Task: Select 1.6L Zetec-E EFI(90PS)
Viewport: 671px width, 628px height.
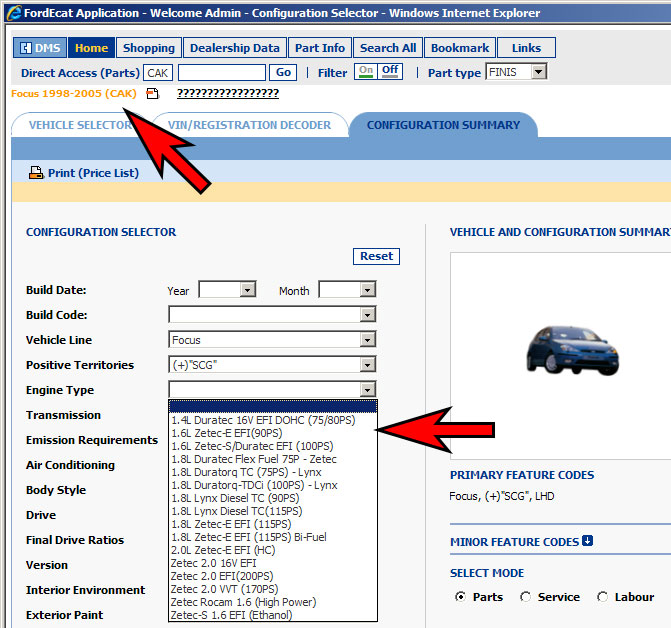Action: pos(273,433)
